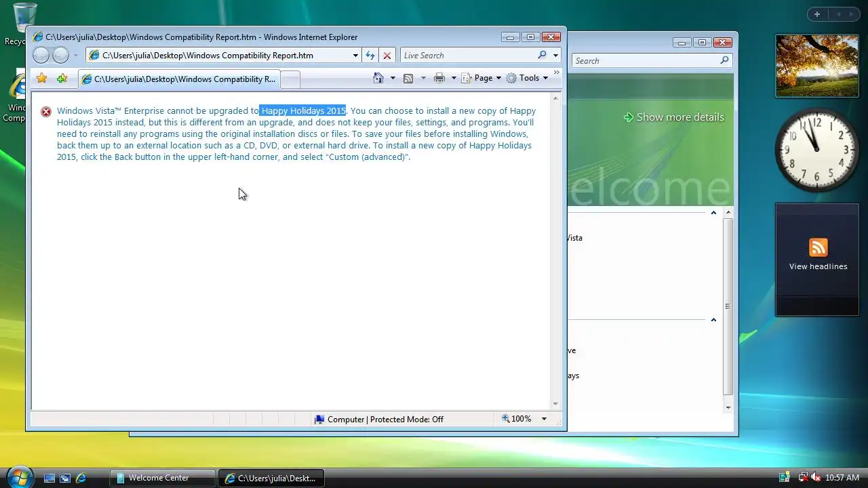Image resolution: width=868 pixels, height=488 pixels.
Task: Click the Add to Favorites icon
Action: (x=62, y=79)
